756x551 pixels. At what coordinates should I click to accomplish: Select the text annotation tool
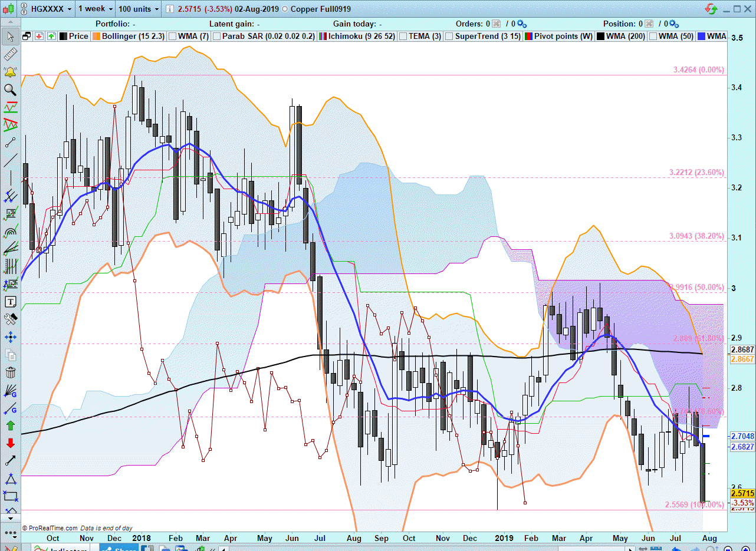pos(10,302)
